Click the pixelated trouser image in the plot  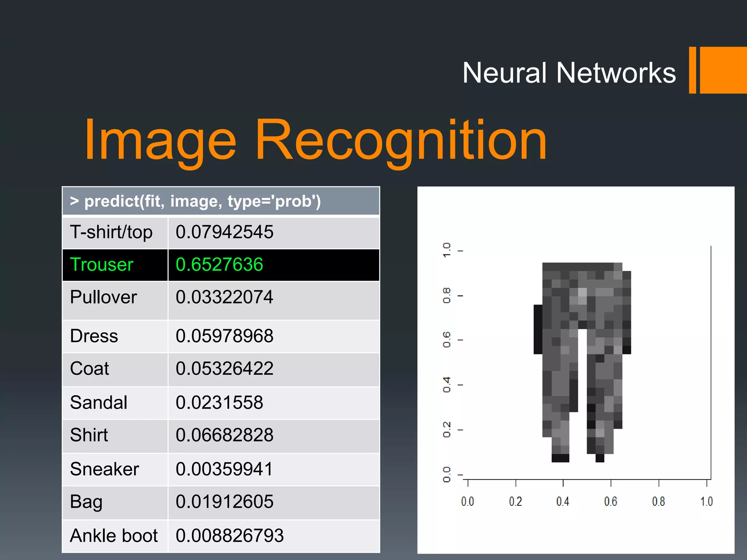click(582, 362)
